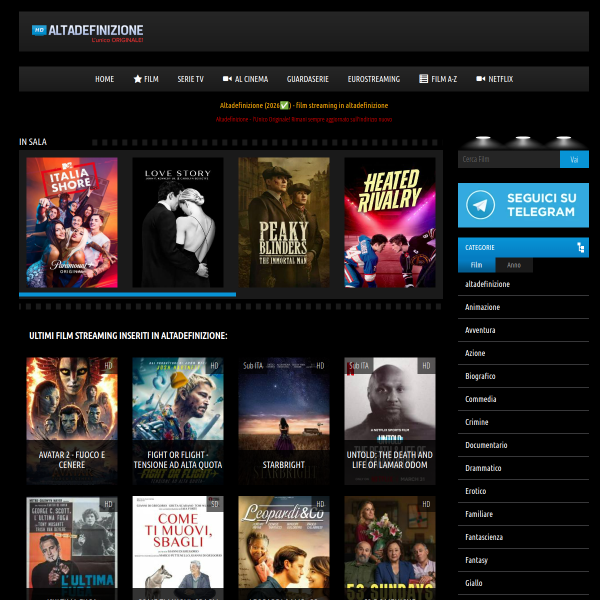Click HD badge on Avatar 2 poster
This screenshot has width=600, height=600.
(108, 366)
